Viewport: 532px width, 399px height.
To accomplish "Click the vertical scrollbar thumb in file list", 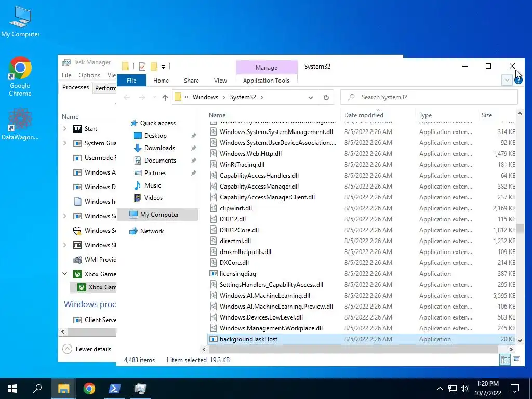I will (x=520, y=229).
